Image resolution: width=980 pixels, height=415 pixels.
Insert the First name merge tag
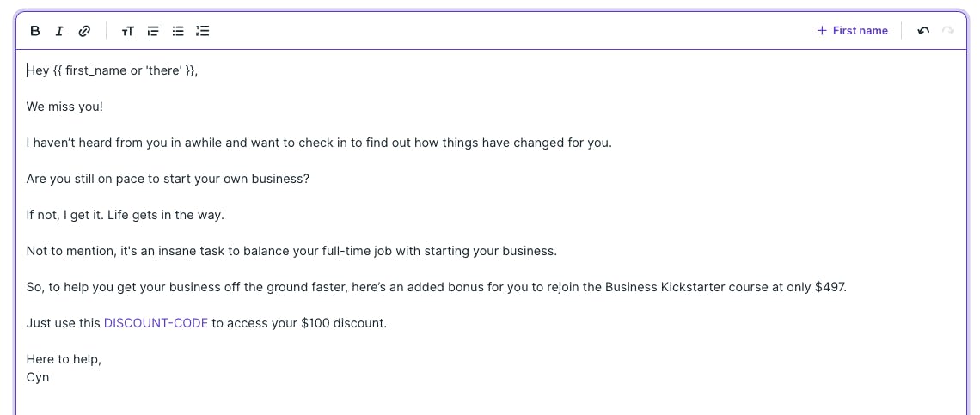(853, 31)
